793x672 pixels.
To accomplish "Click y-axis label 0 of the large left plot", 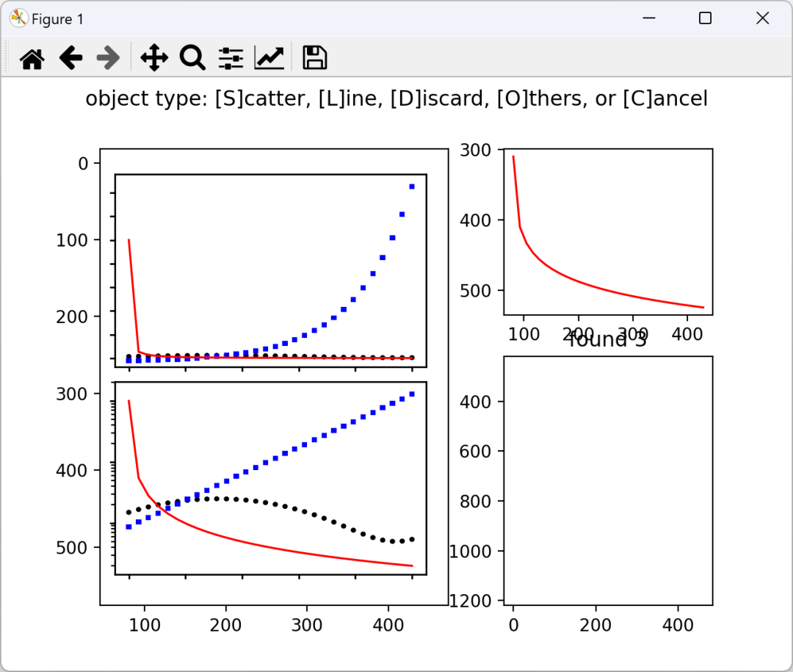I will (x=83, y=164).
